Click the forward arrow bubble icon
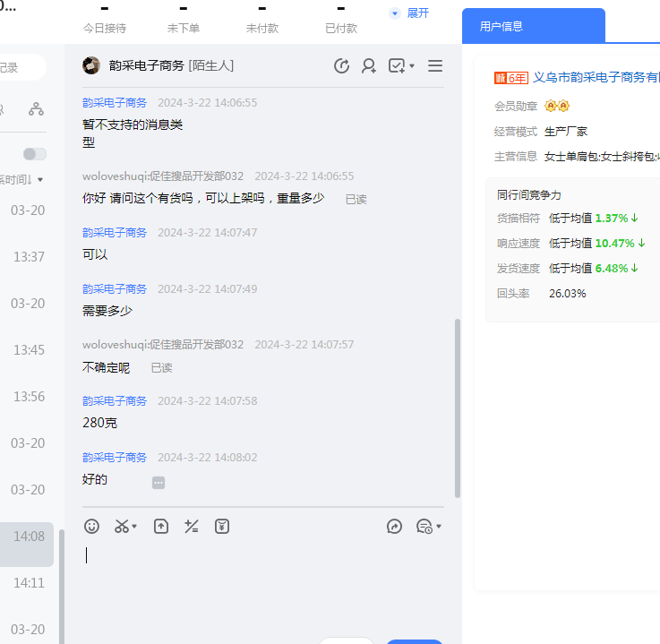660x644 pixels. pos(394,527)
